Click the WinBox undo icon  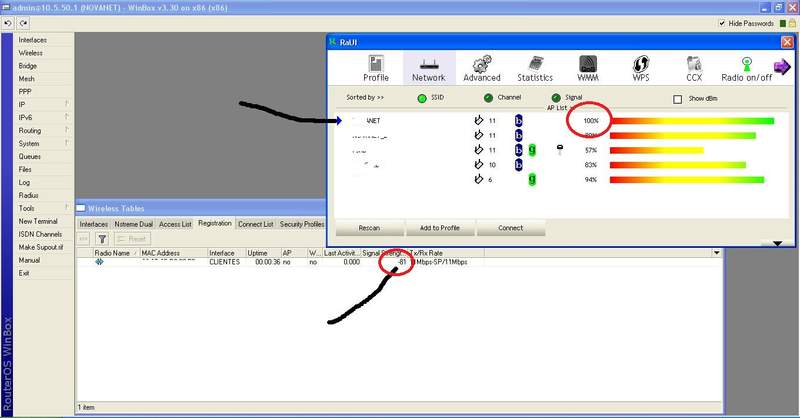(8, 23)
